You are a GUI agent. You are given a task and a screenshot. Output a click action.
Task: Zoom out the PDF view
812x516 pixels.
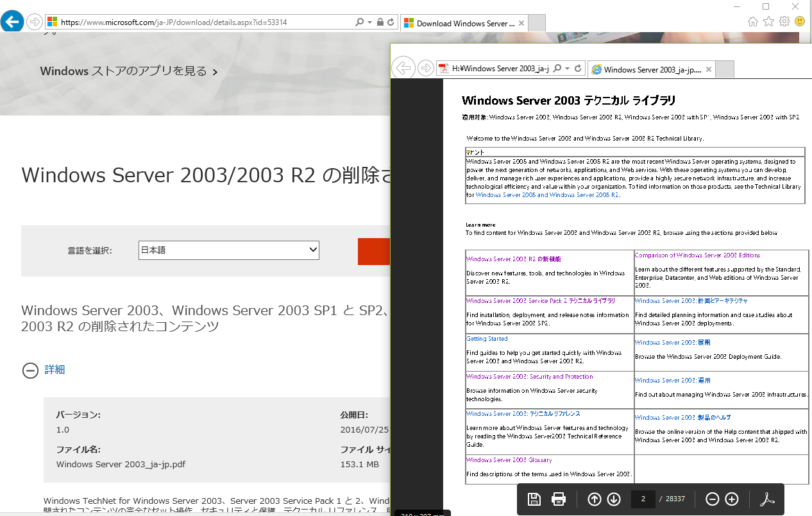pyautogui.click(x=713, y=499)
